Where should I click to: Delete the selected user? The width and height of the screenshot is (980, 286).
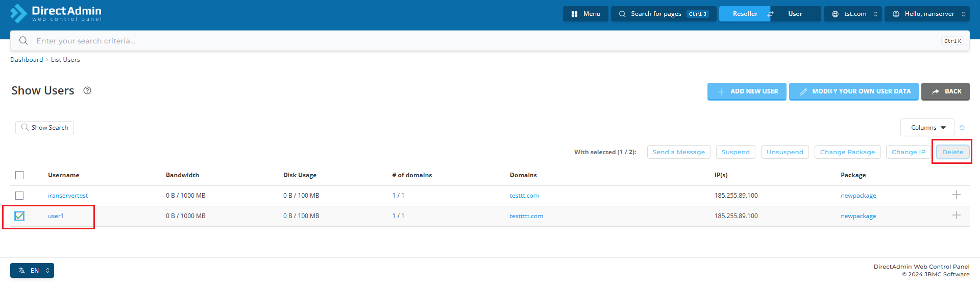point(952,152)
